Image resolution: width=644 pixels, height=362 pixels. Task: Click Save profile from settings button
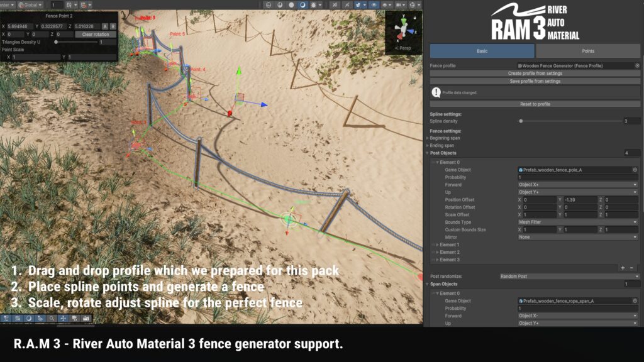click(x=535, y=81)
